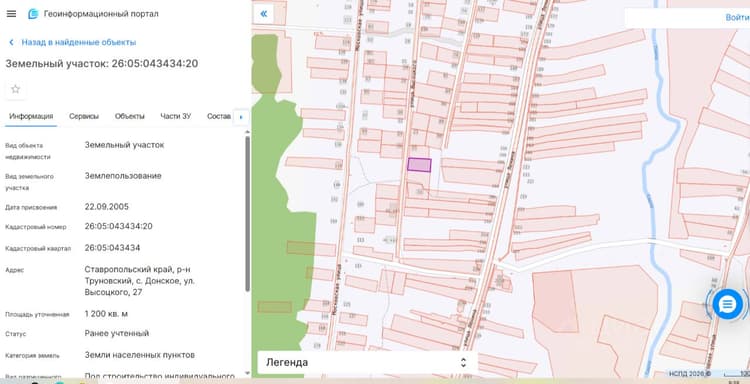Expand the Легенда dropdown
Image resolution: width=750 pixels, height=384 pixels.
click(367, 362)
